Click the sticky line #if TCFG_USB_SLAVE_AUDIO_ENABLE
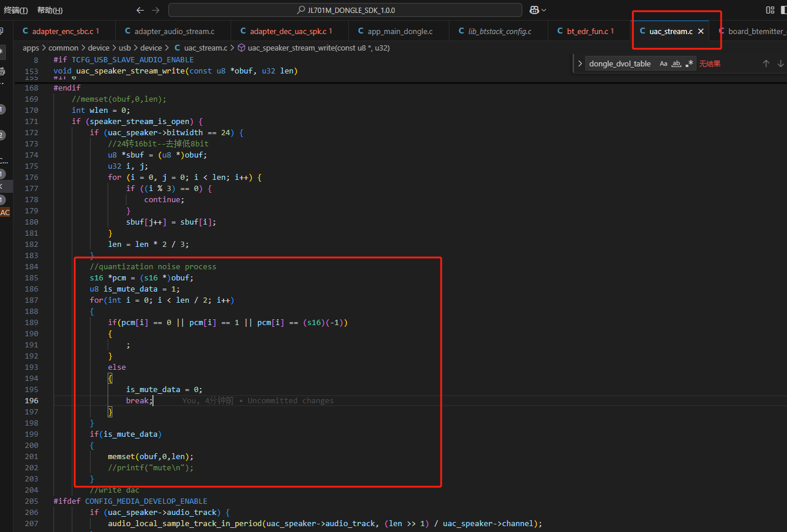This screenshot has width=787, height=532. [124, 59]
